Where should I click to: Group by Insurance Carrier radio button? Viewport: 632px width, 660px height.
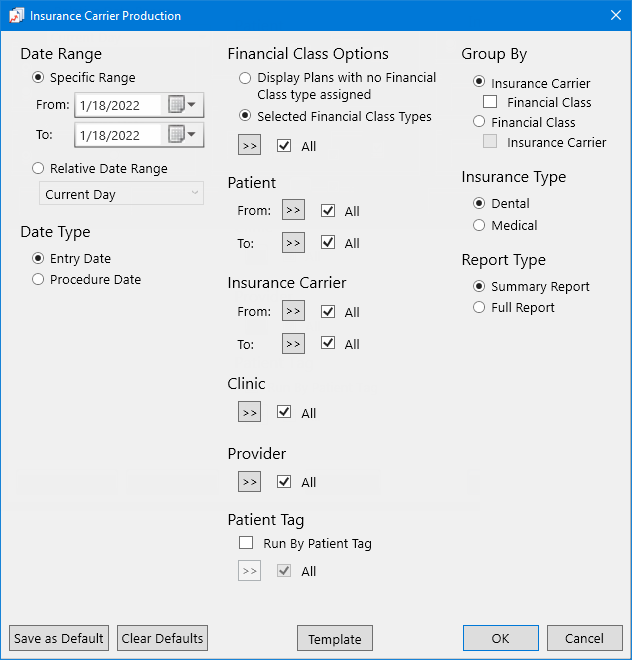click(479, 81)
